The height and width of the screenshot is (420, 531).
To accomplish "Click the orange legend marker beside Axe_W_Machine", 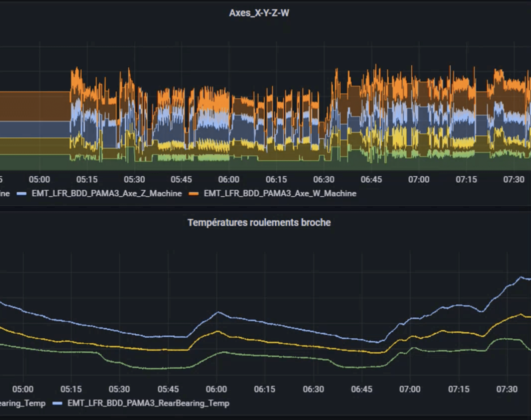I will (194, 193).
